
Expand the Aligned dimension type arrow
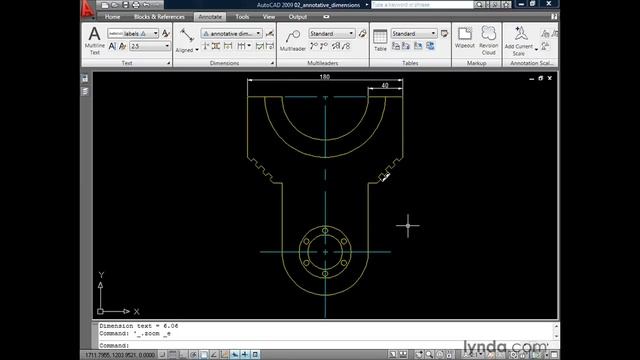pos(197,50)
